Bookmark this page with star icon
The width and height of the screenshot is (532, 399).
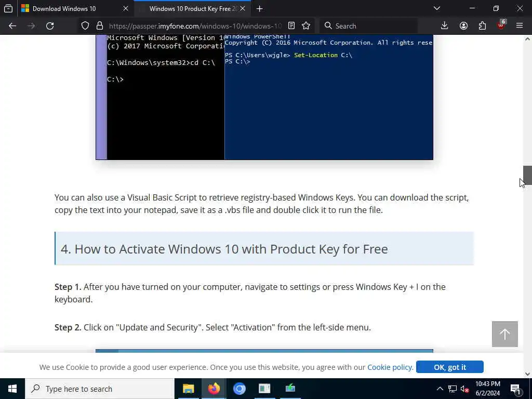point(306,26)
